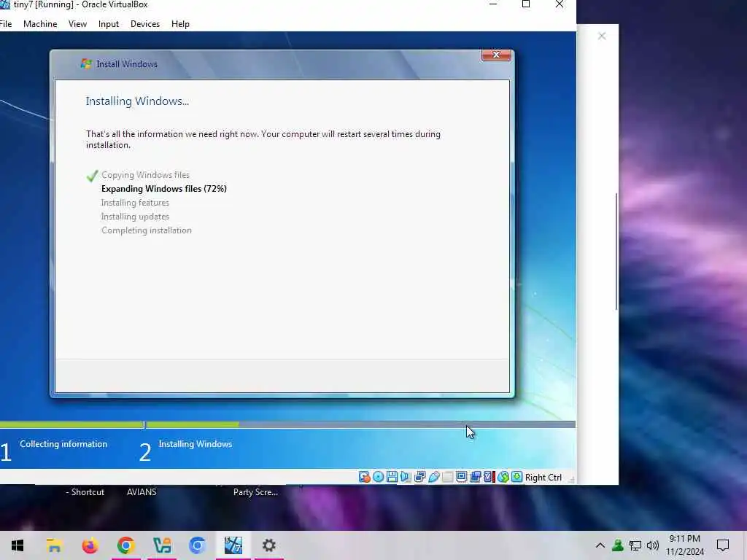The image size is (747, 560).
Task: Click the 'Collecting information' stage label
Action: (63, 444)
